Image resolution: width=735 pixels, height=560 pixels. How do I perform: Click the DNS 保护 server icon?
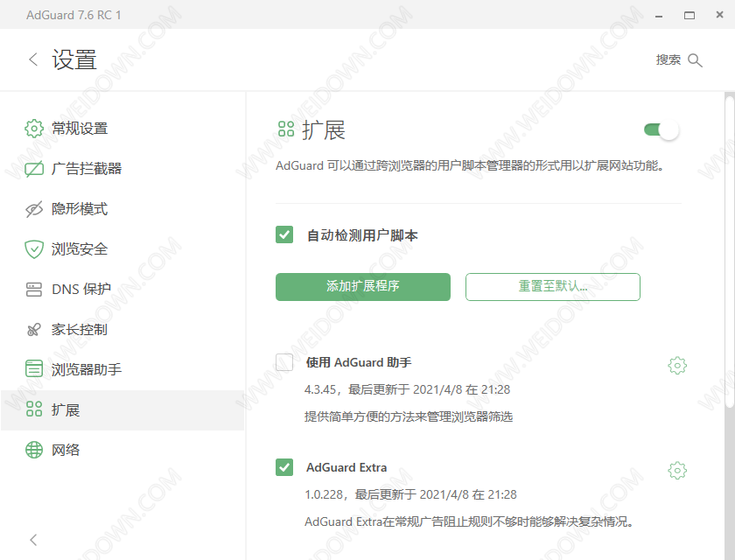tap(34, 290)
